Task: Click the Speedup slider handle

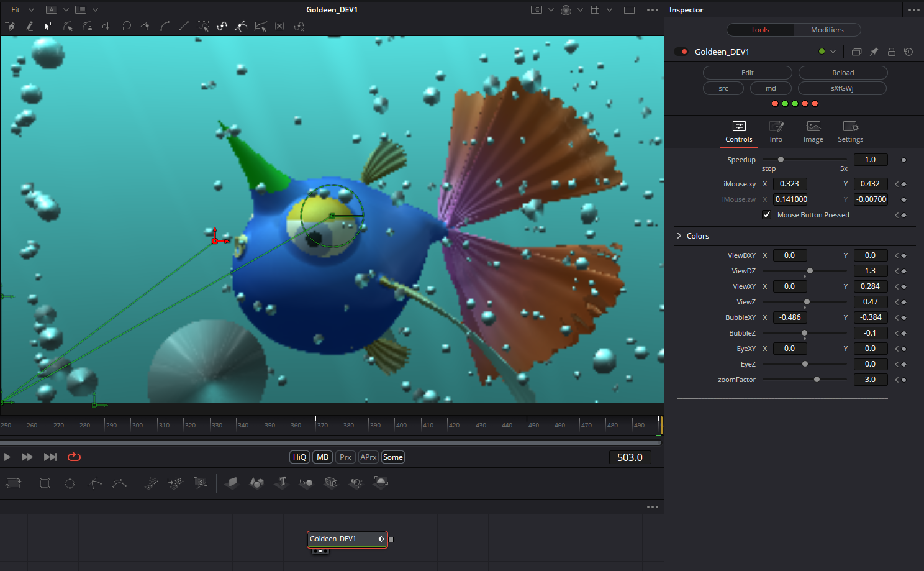Action: point(781,160)
